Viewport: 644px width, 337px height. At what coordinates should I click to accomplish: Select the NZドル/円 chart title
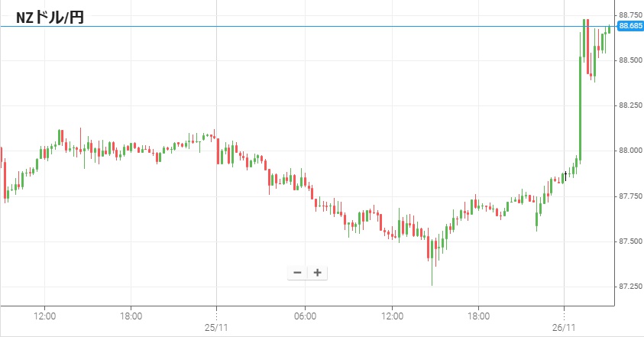(49, 18)
